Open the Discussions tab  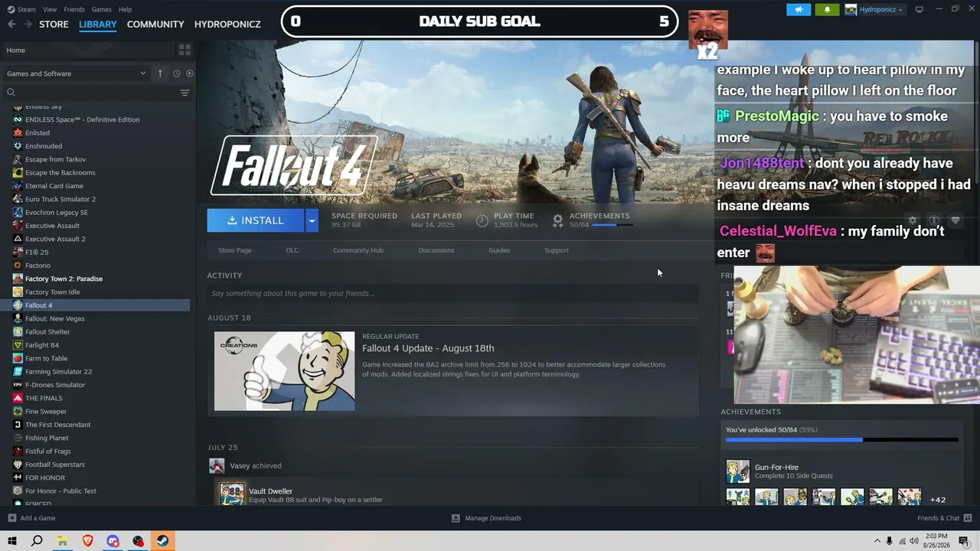point(436,250)
